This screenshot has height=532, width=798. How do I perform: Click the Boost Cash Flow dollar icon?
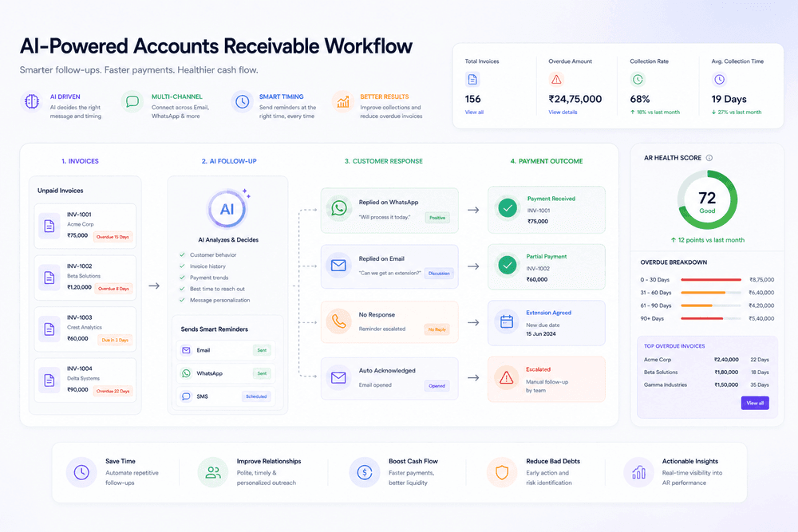click(x=365, y=472)
